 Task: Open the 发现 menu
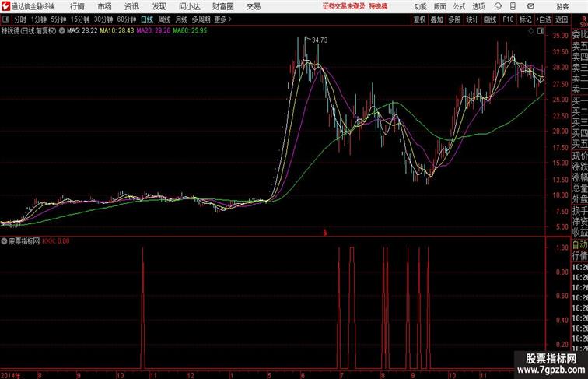point(159,6)
